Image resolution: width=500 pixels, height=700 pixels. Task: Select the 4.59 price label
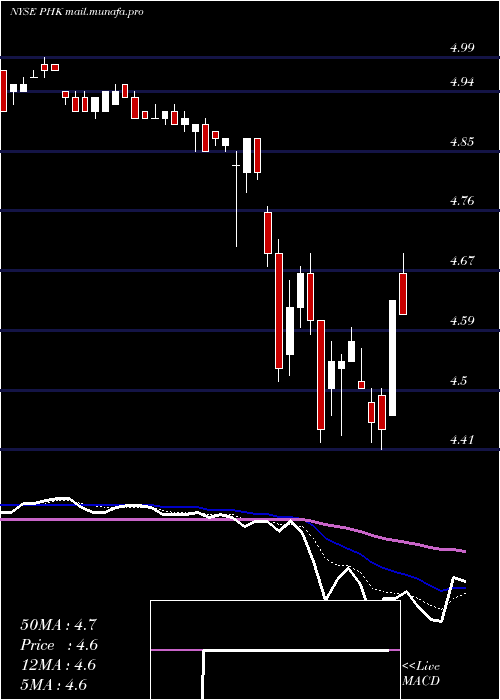pos(462,321)
